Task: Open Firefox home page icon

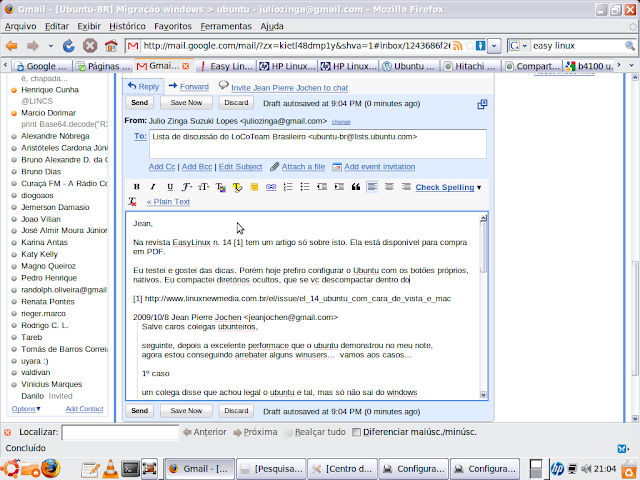Action: point(111,46)
